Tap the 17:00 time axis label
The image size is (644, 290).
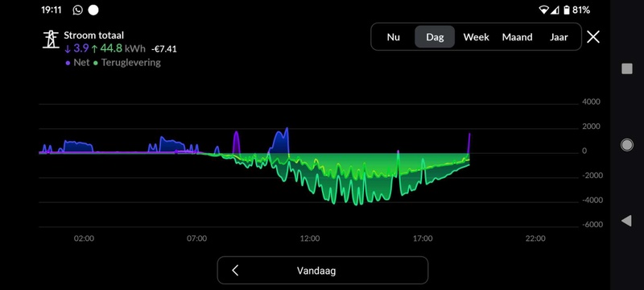click(423, 238)
